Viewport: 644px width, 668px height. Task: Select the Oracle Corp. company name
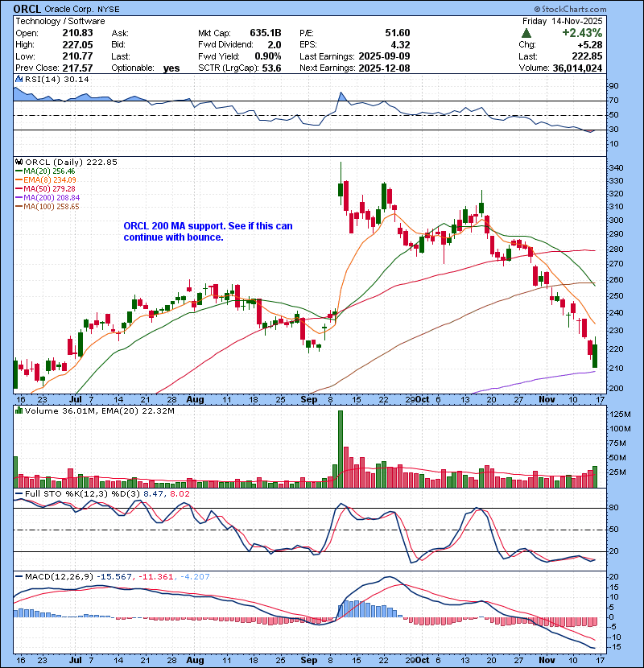(x=69, y=10)
